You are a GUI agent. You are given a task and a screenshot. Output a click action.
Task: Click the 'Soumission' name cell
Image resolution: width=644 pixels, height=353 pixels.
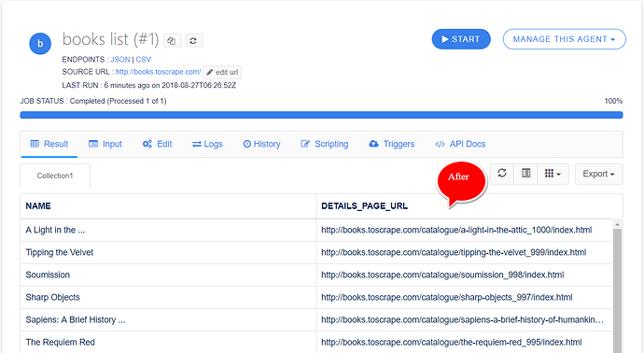[x=168, y=275]
